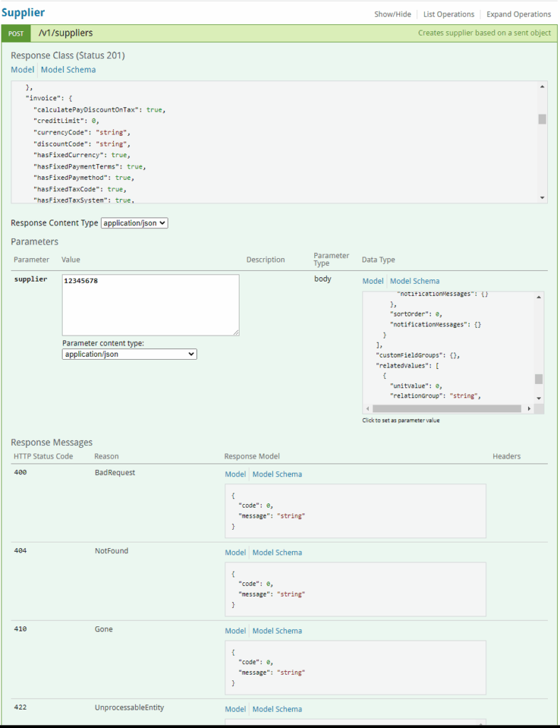Open Model tab for 422 UnprocessableEntity response
The height and width of the screenshot is (728, 560).
(235, 709)
